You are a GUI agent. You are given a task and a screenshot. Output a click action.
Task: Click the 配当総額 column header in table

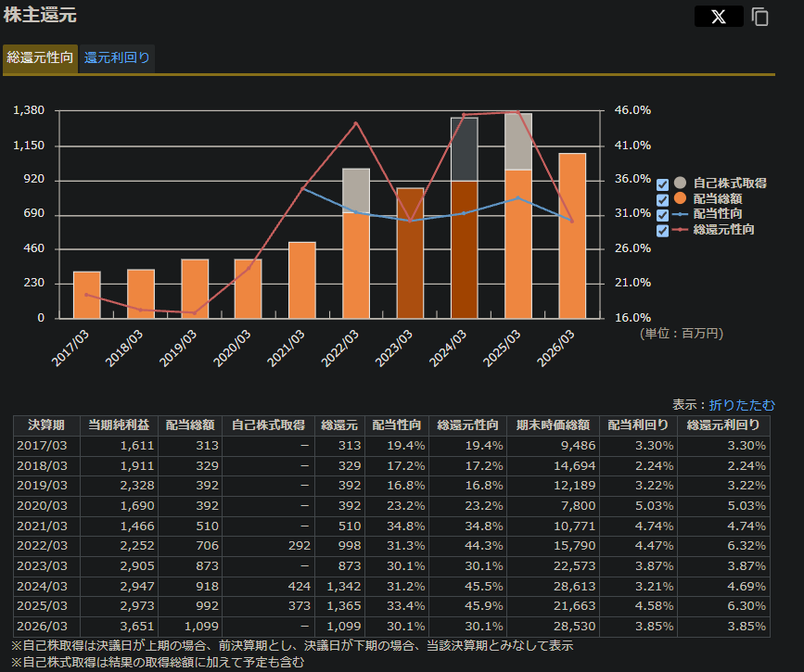190,425
